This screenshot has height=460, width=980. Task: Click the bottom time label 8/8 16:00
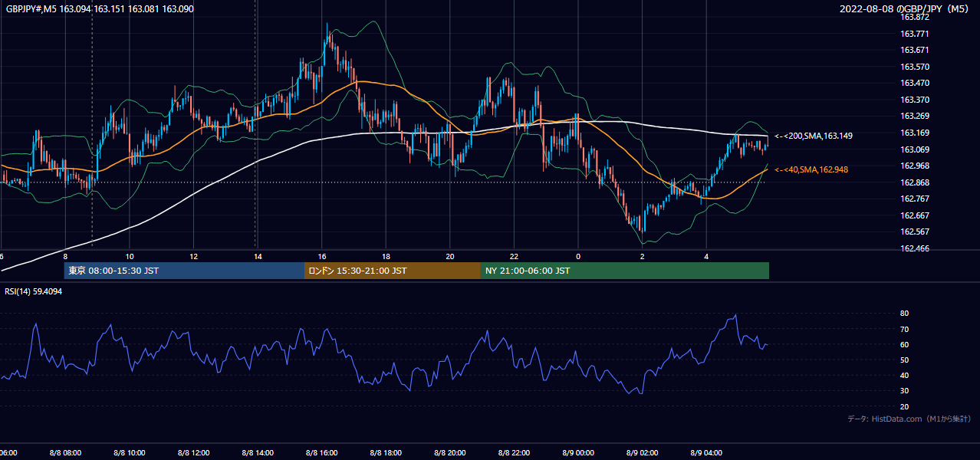[x=321, y=453]
